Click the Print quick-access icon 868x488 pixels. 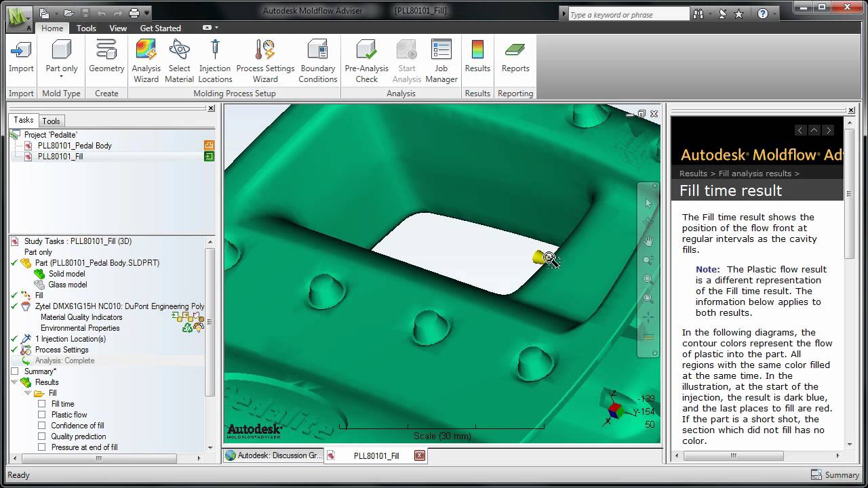pyautogui.click(x=134, y=13)
